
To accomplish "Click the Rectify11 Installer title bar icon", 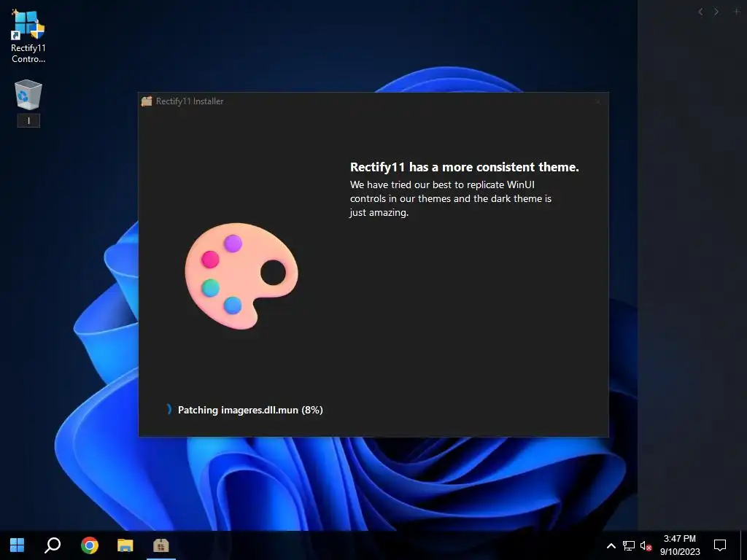I will tap(147, 101).
